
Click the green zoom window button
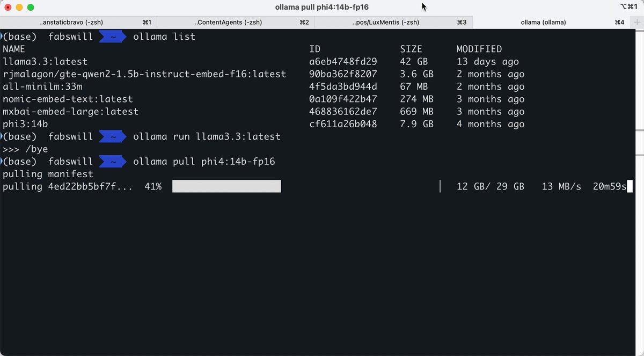click(x=31, y=8)
